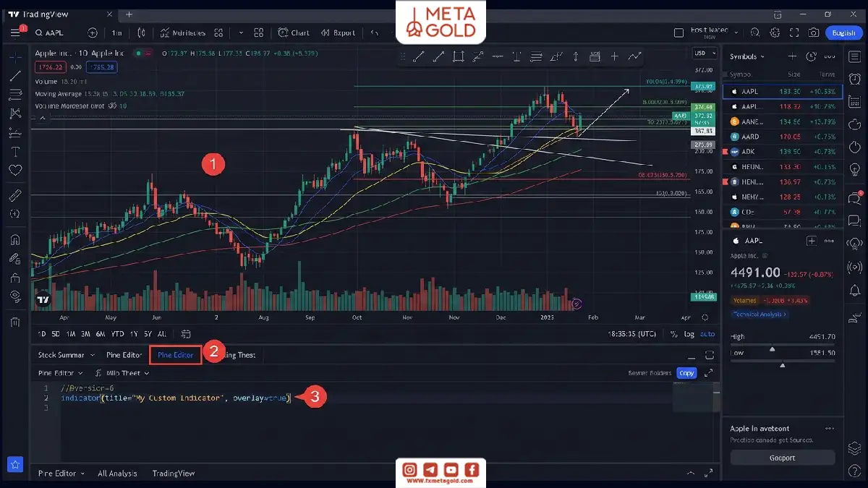Select the crosshair cursor tool in left toolbar
The image size is (868, 488).
click(15, 57)
